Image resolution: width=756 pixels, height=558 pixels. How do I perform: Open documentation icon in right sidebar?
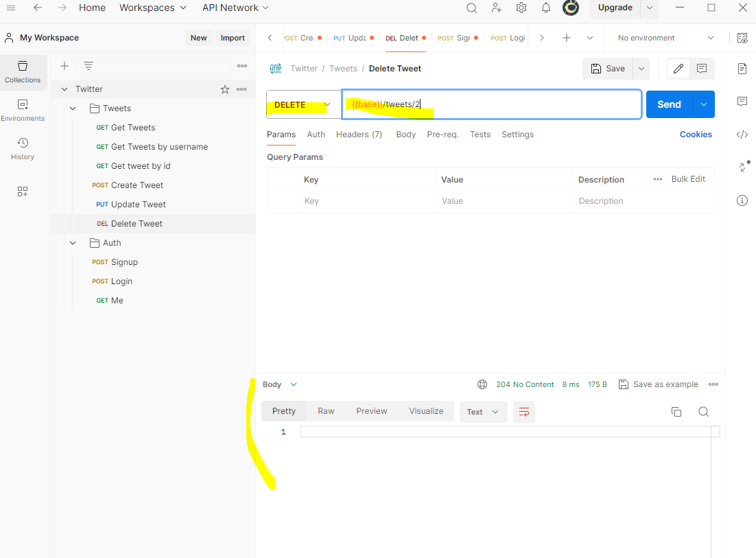pyautogui.click(x=742, y=69)
